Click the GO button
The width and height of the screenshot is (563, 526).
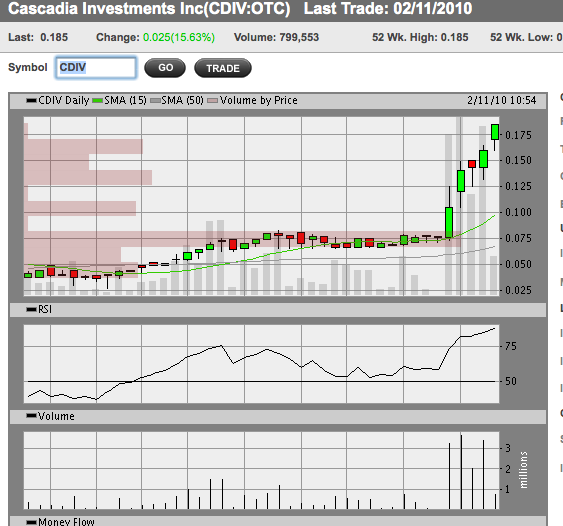[165, 68]
